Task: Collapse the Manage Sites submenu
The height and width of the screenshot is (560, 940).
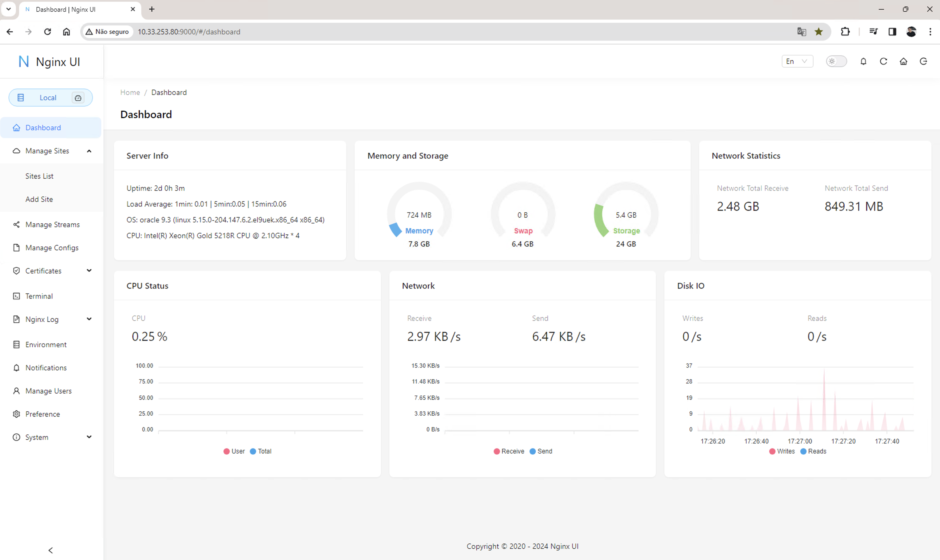Action: (89, 151)
